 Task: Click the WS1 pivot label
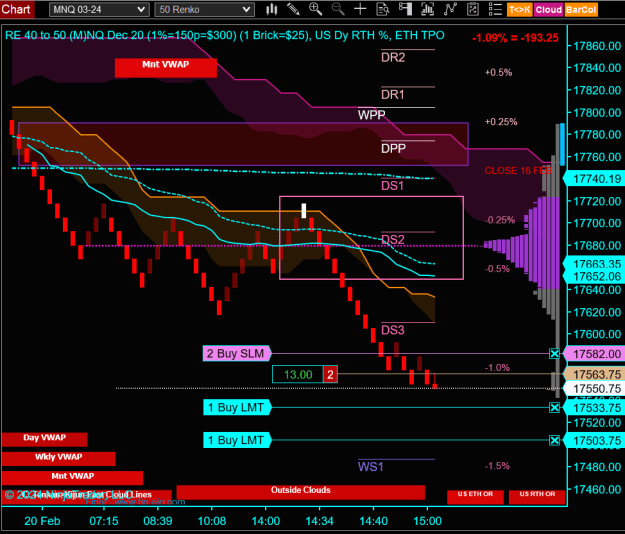click(x=370, y=466)
